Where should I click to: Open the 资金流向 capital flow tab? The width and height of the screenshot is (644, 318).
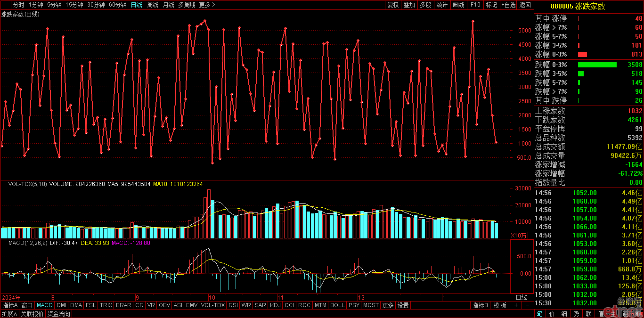point(58,314)
